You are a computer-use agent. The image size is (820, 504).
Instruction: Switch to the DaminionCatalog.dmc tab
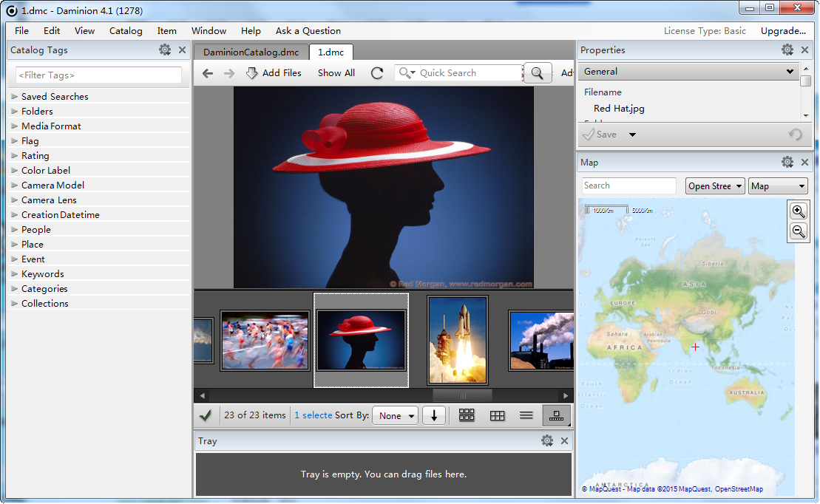pyautogui.click(x=251, y=52)
